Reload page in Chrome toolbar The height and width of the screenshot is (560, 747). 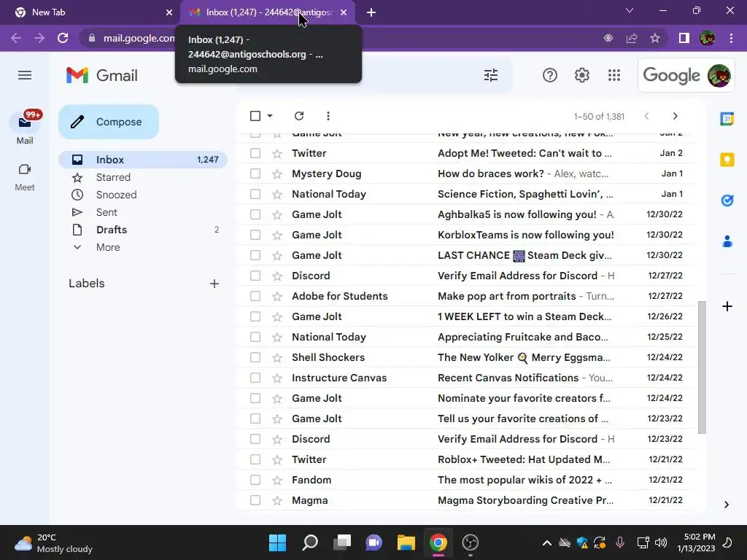[63, 38]
